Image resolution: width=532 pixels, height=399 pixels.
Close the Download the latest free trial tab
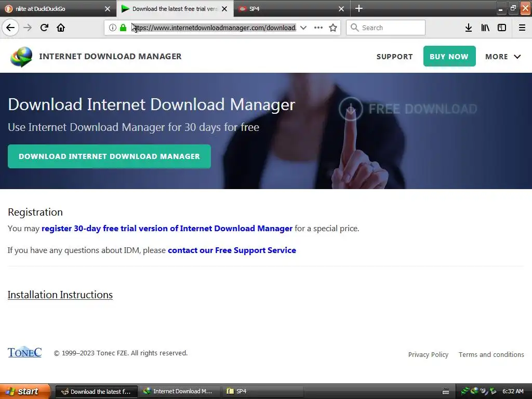pos(224,9)
